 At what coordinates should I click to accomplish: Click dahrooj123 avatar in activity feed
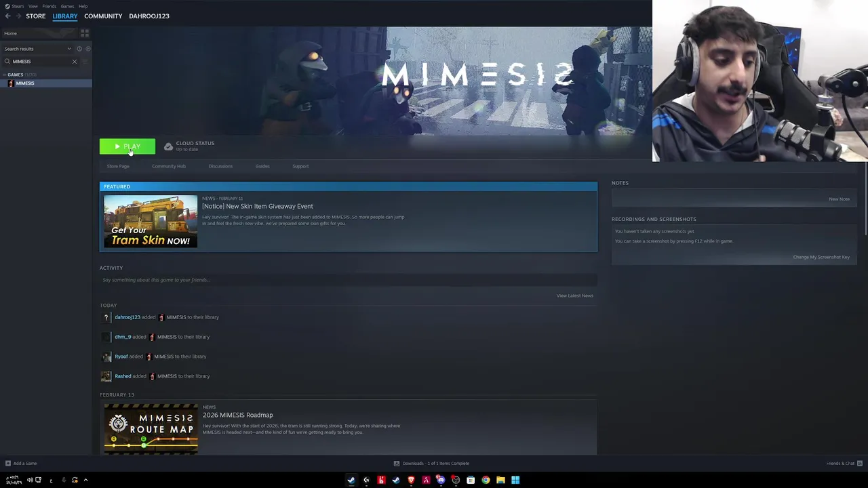[106, 317]
